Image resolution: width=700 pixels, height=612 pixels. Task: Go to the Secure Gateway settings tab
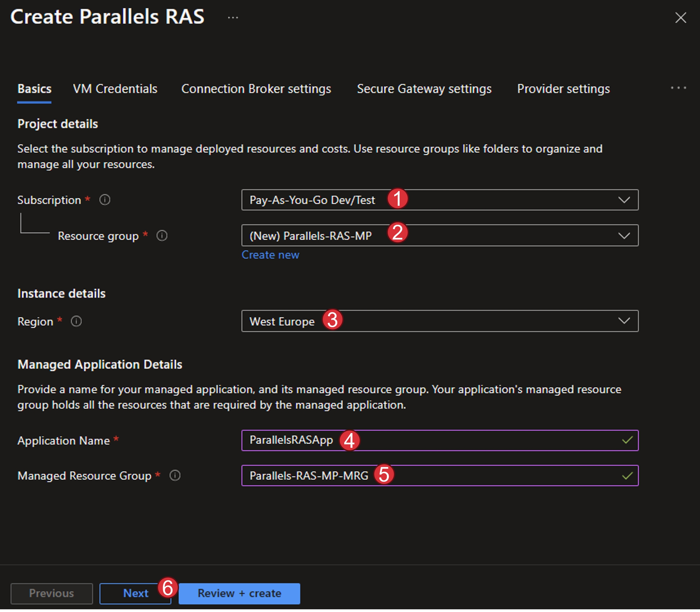click(424, 89)
